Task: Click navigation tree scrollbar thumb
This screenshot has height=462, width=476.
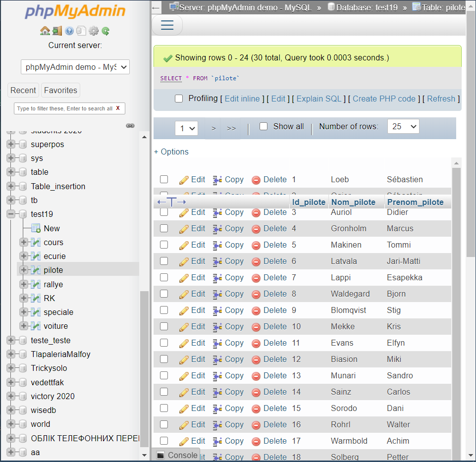Action: pos(144,369)
